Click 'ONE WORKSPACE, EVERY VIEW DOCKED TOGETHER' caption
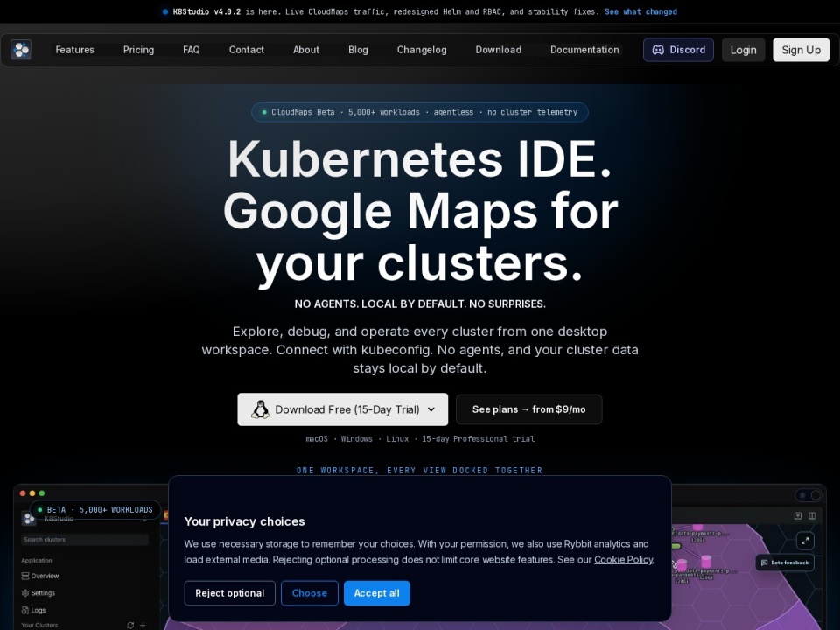This screenshot has height=630, width=840. (419, 471)
